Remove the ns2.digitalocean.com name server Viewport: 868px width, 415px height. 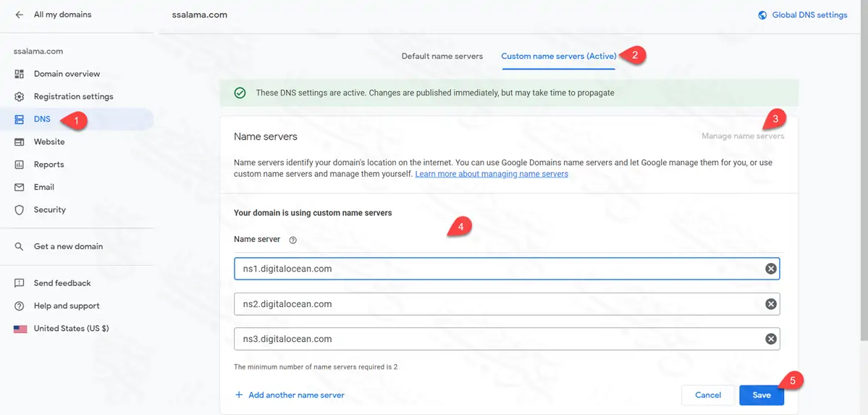point(771,304)
